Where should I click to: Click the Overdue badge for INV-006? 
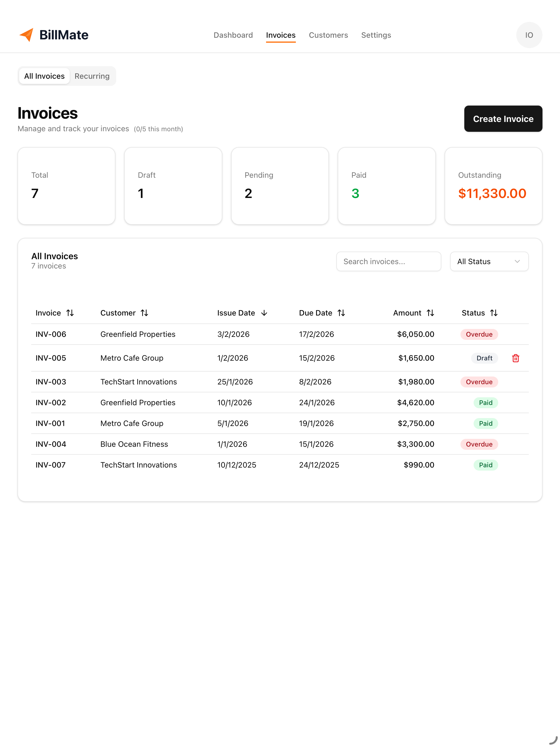click(479, 334)
